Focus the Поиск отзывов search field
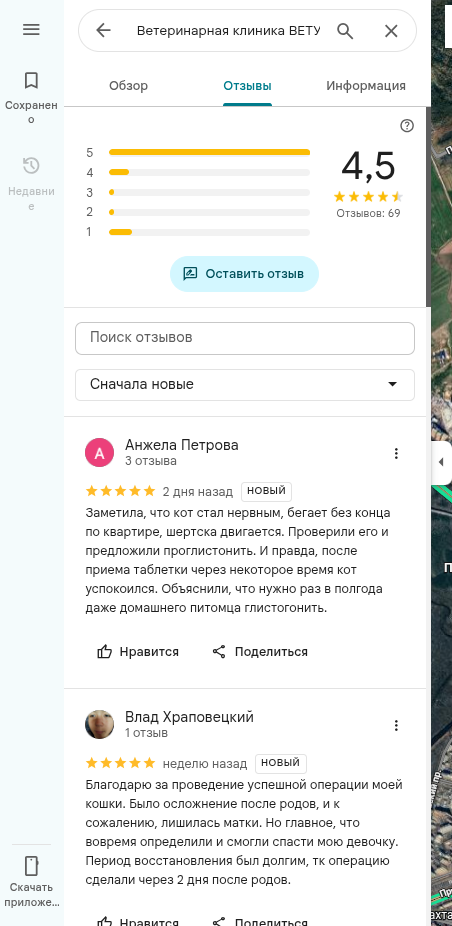The image size is (452, 926). [245, 338]
